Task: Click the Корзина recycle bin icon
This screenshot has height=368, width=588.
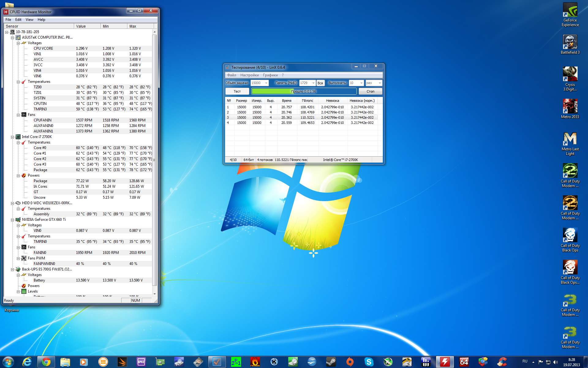Action: (x=11, y=310)
